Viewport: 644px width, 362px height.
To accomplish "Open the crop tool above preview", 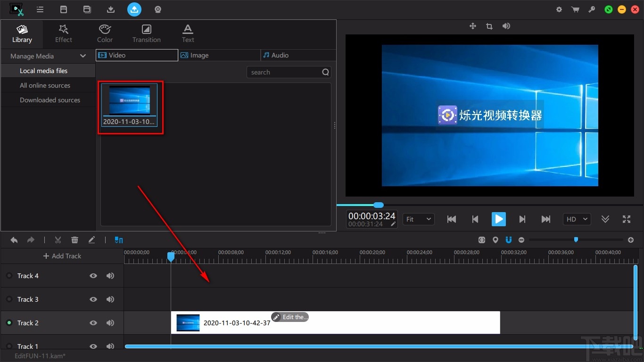I will coord(489,26).
